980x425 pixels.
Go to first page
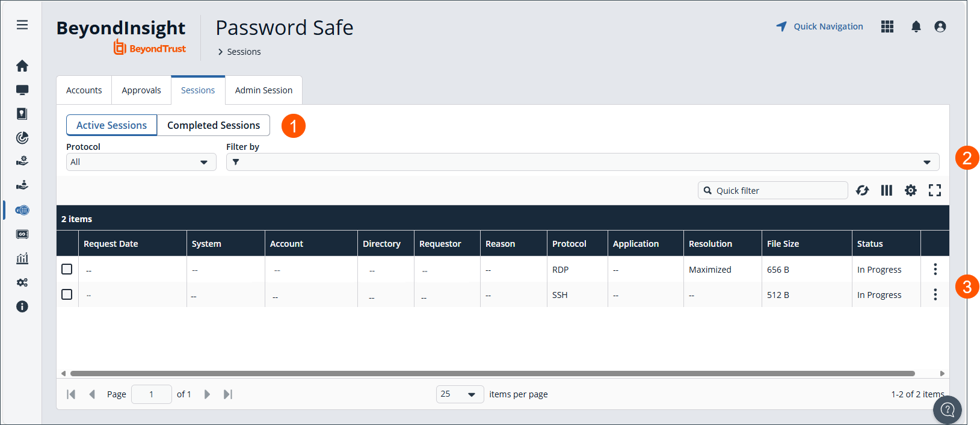pos(71,394)
